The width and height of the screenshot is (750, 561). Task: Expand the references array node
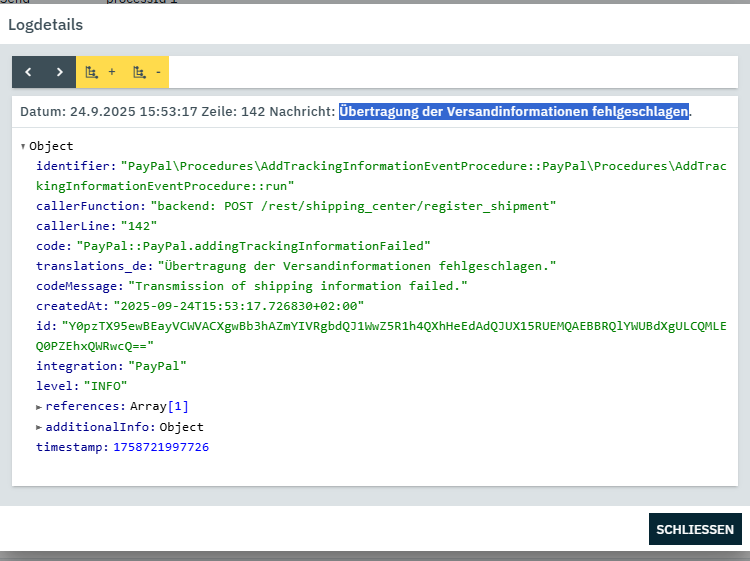39,406
